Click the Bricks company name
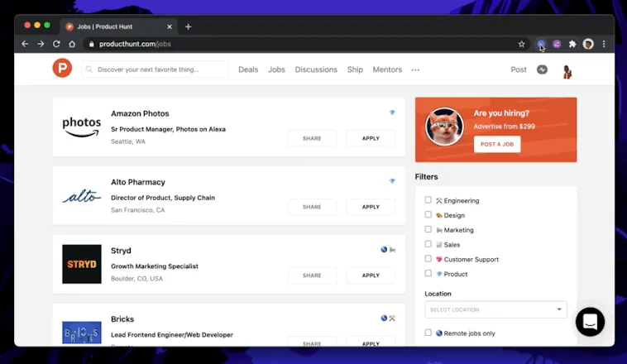 pyautogui.click(x=122, y=319)
